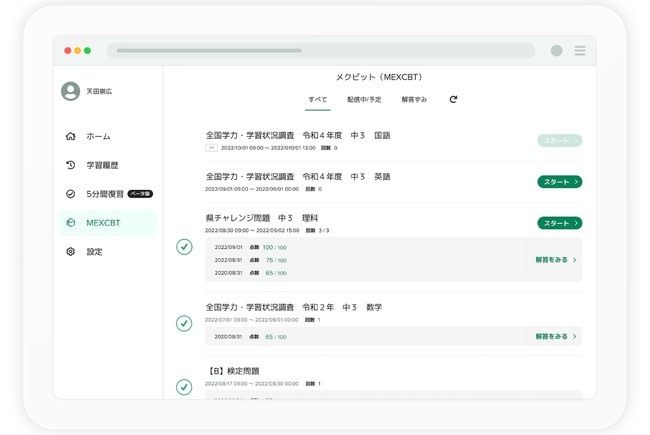Click the user name 天田崇広
The height and width of the screenshot is (435, 650).
tap(99, 91)
